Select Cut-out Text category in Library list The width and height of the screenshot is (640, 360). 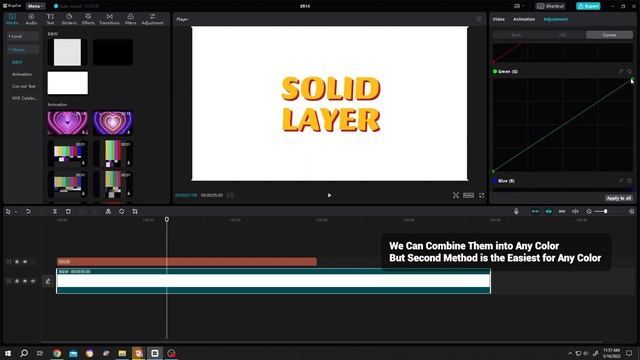click(x=24, y=86)
